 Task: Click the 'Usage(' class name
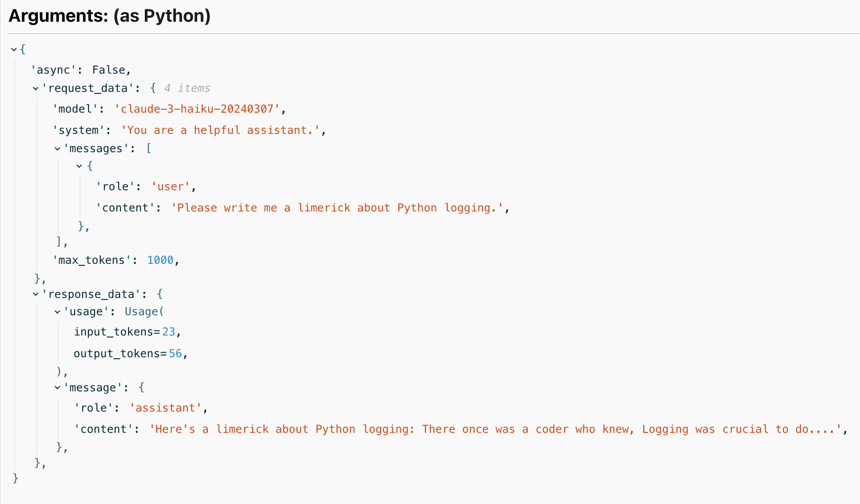(144, 312)
